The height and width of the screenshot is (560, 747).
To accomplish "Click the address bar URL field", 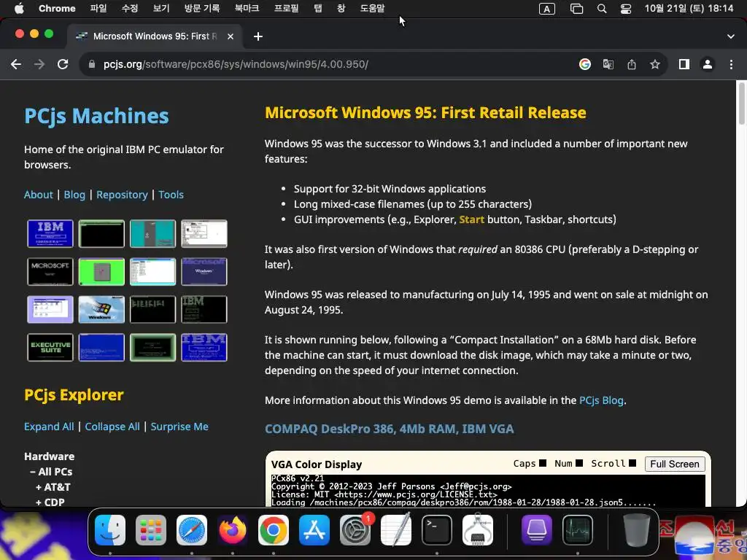I will 329,64.
